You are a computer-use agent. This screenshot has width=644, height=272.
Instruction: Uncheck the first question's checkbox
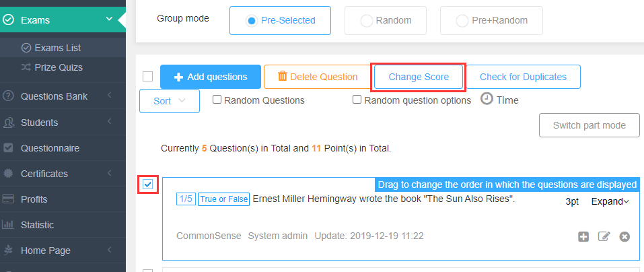click(x=148, y=184)
